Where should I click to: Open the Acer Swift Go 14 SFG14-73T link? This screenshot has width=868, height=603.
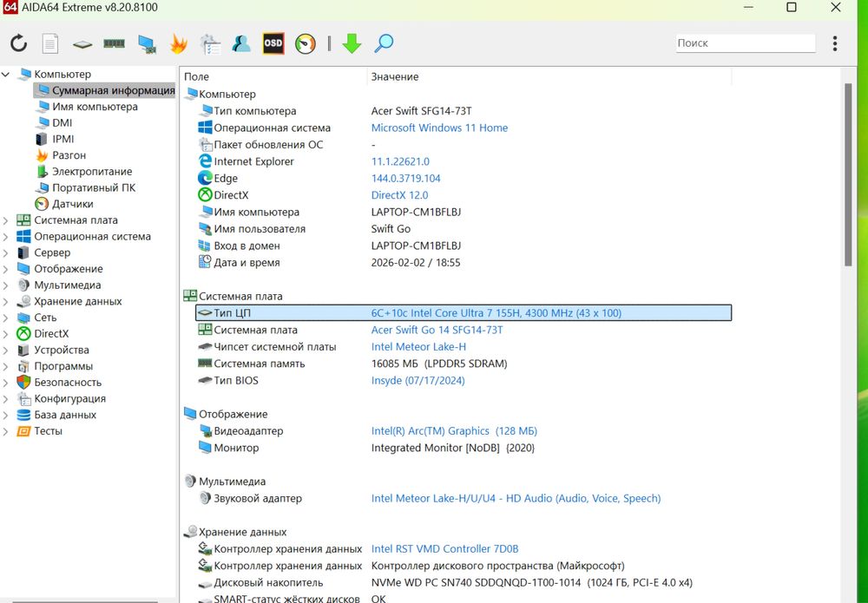437,330
